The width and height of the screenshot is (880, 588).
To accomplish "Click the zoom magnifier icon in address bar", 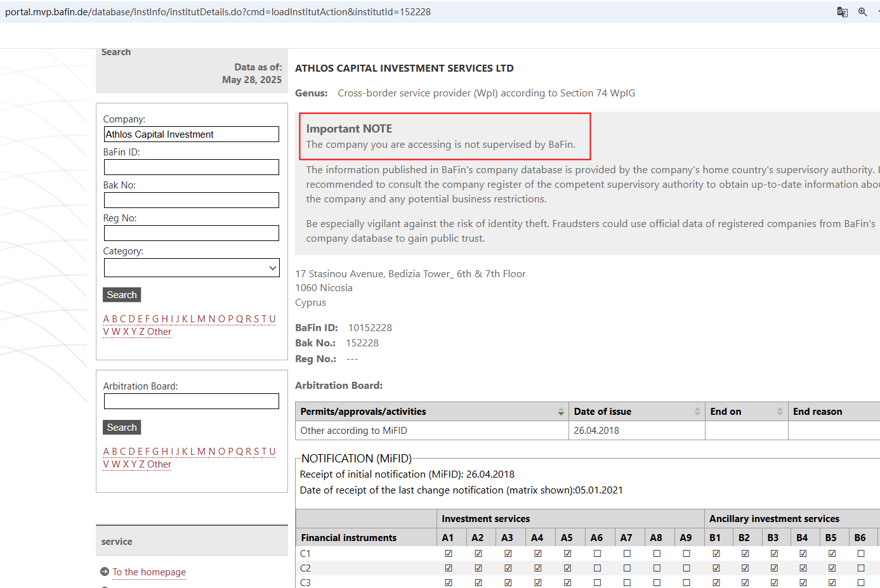I will (862, 12).
